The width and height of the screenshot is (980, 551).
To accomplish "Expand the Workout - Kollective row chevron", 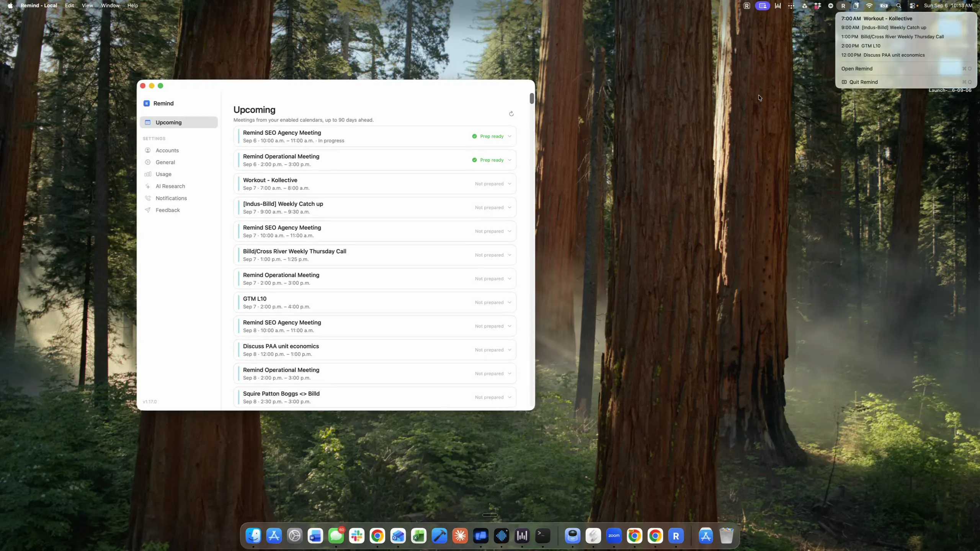I will click(510, 184).
